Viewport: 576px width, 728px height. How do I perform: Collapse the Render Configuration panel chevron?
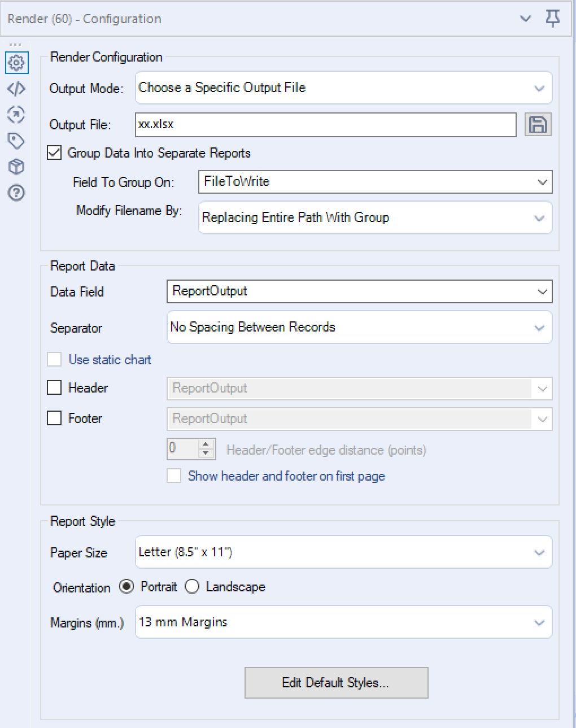[525, 18]
